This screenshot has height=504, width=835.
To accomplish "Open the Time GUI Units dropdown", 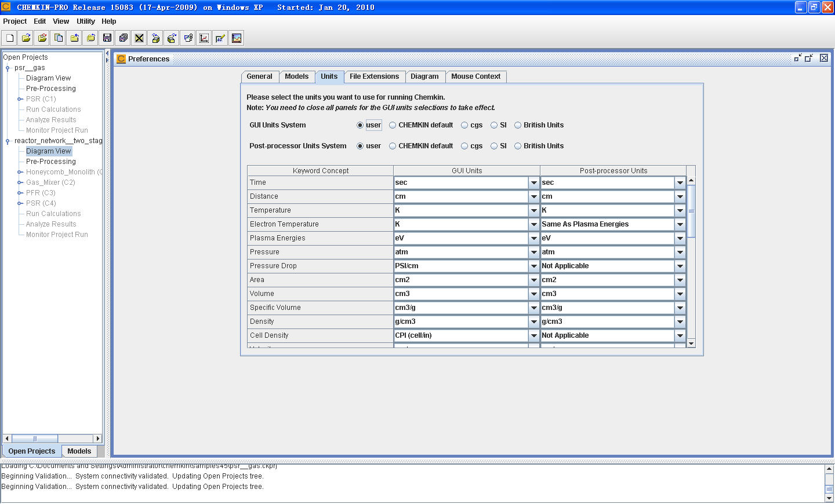I will pyautogui.click(x=533, y=182).
